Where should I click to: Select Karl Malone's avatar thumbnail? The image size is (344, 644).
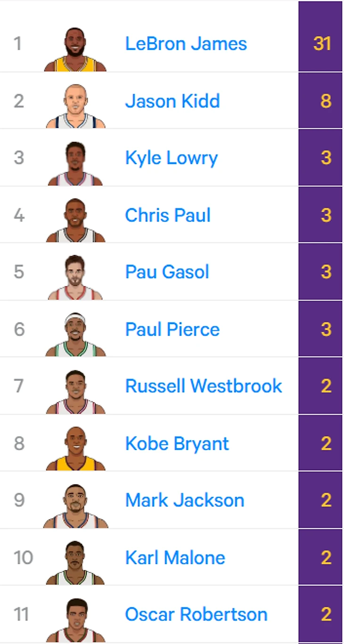tap(75, 563)
